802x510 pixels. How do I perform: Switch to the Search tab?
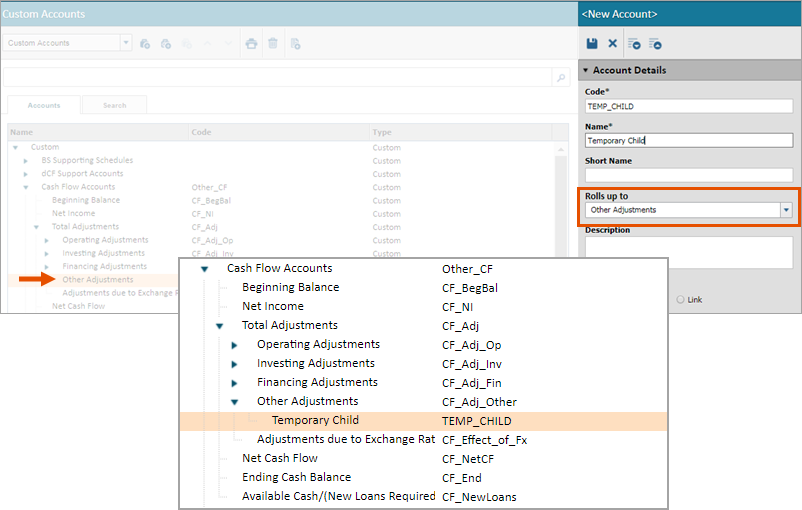(x=115, y=105)
